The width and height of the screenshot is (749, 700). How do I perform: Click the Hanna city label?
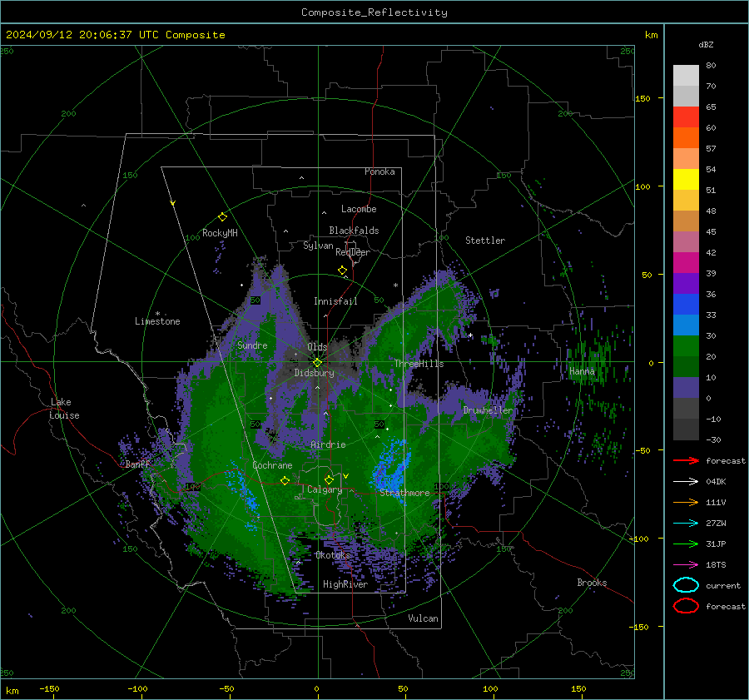click(582, 371)
